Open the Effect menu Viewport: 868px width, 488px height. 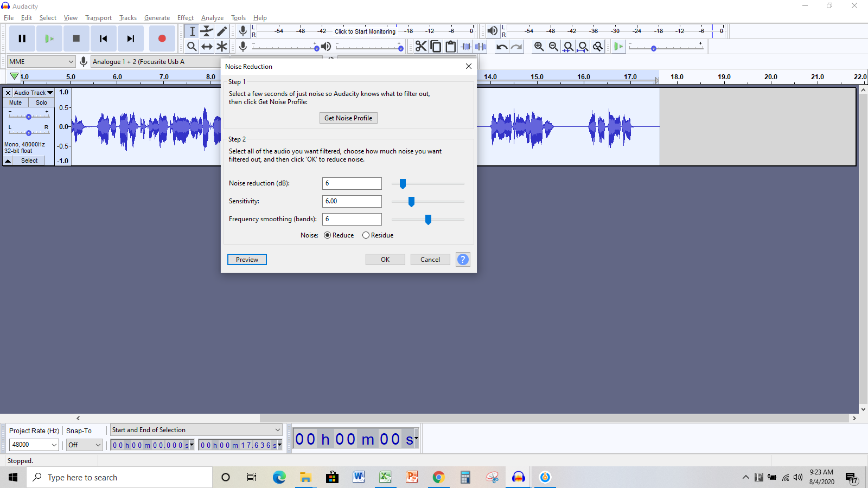(x=185, y=18)
